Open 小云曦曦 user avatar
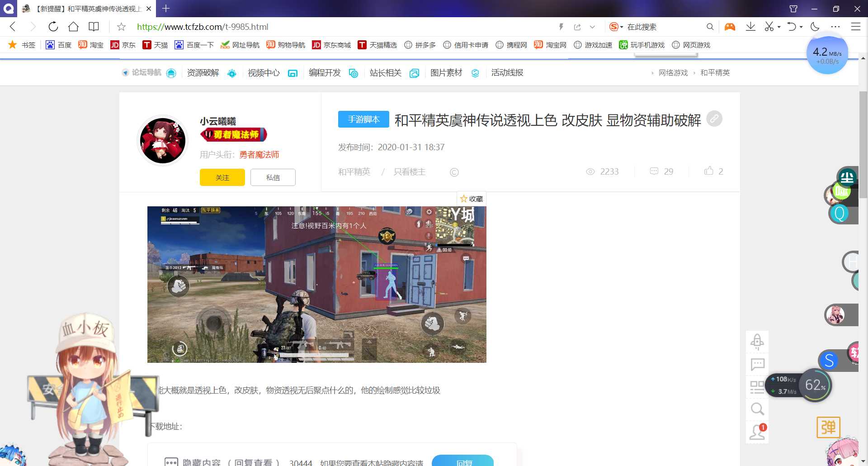This screenshot has width=868, height=466. [x=163, y=141]
